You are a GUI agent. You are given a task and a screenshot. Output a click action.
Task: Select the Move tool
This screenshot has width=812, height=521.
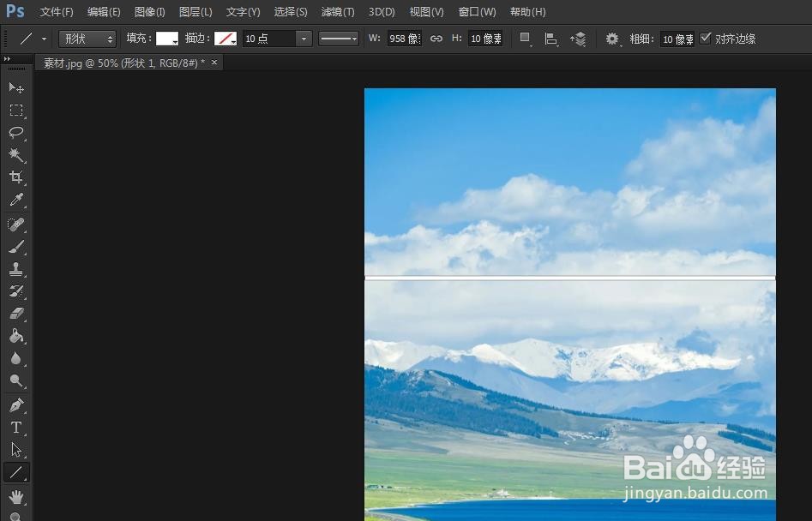[x=17, y=87]
